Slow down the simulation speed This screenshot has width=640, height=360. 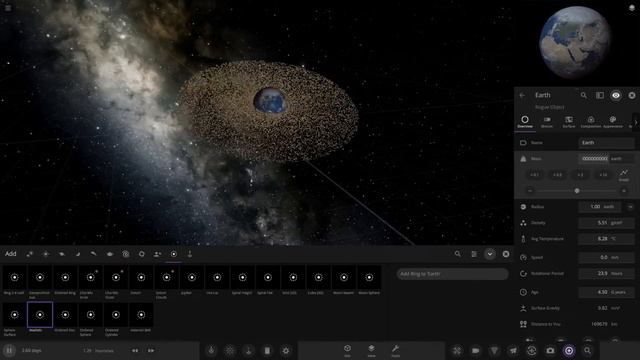(x=135, y=350)
